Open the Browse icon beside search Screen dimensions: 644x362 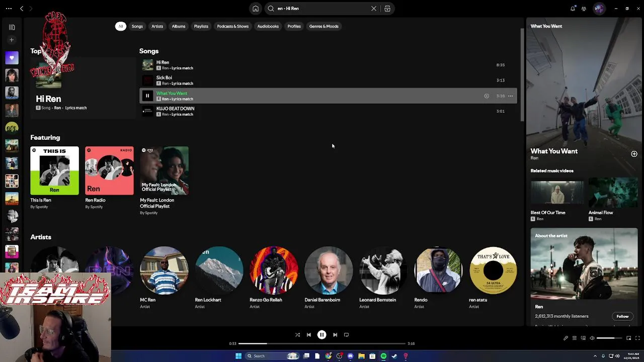[387, 9]
